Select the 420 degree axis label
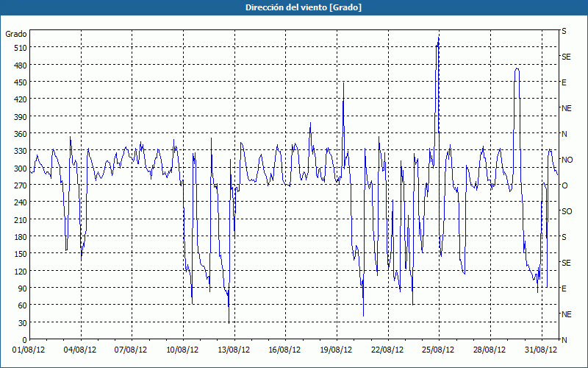 pyautogui.click(x=20, y=99)
